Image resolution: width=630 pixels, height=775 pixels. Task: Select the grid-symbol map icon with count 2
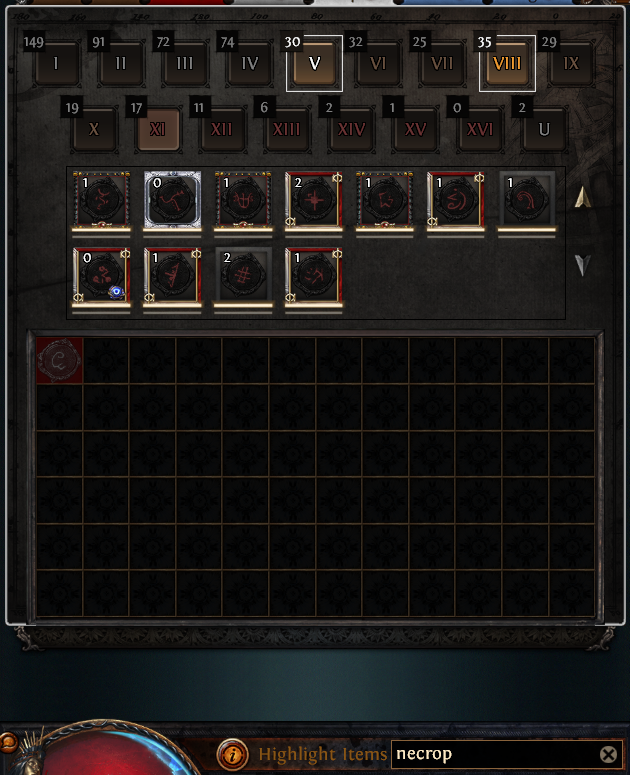tap(243, 277)
